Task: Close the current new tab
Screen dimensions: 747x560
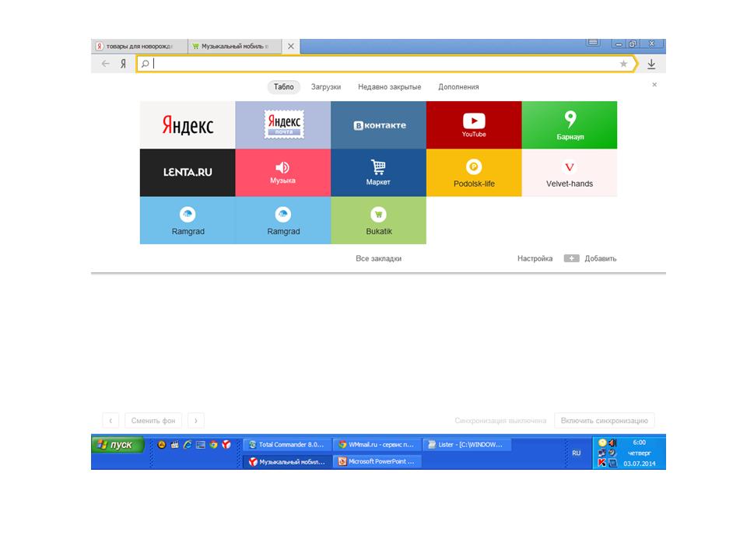Action: click(x=290, y=46)
